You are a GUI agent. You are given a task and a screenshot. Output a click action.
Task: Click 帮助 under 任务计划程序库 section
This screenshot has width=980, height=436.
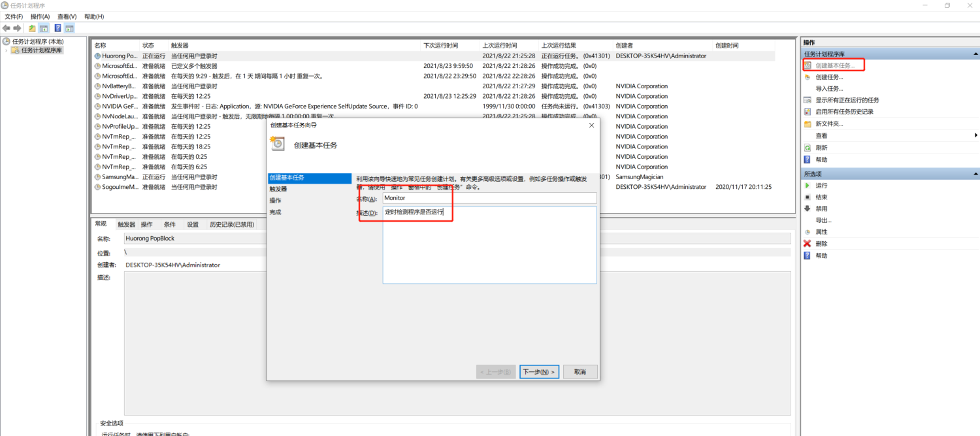coord(821,159)
